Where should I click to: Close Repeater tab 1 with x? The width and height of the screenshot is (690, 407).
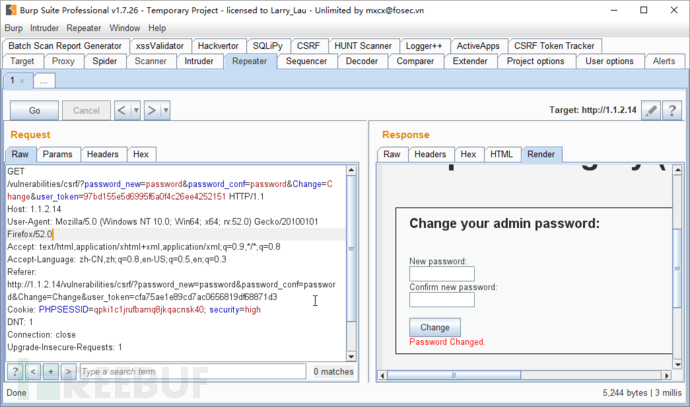(22, 81)
